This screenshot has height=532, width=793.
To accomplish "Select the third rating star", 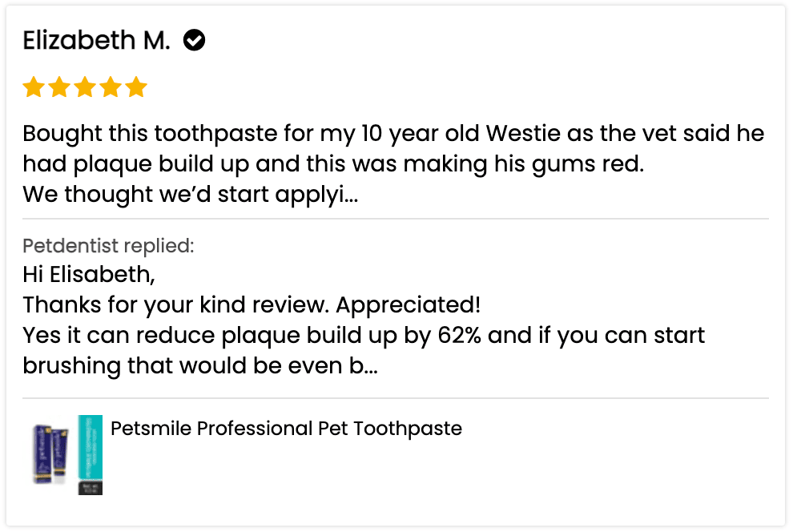I will tap(85, 87).
